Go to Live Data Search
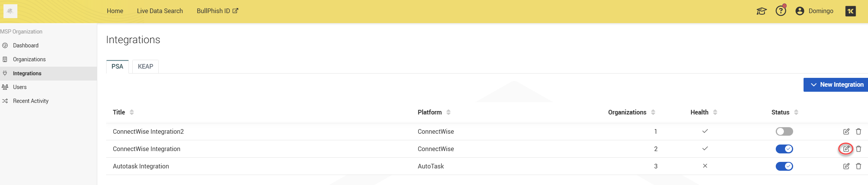Image resolution: width=868 pixels, height=185 pixels. pyautogui.click(x=160, y=11)
